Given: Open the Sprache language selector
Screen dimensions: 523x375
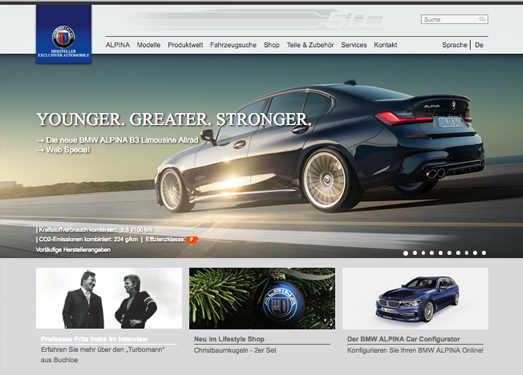Looking at the screenshot, I should coord(454,45).
